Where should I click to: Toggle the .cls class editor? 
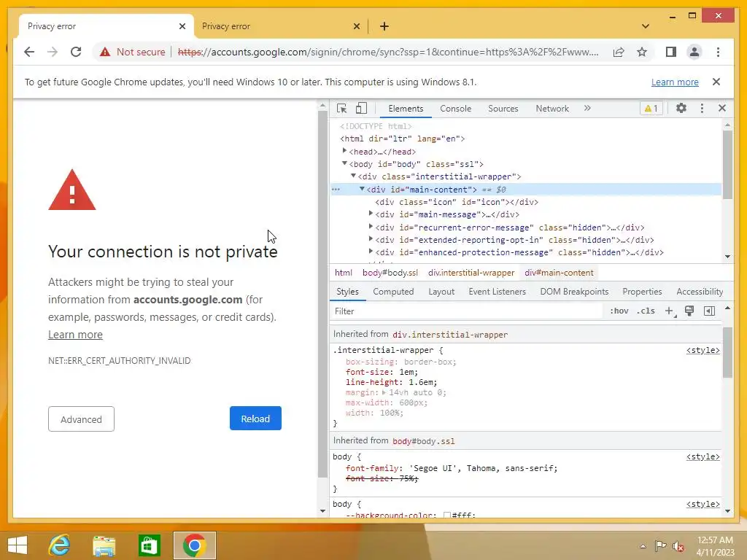(x=646, y=311)
